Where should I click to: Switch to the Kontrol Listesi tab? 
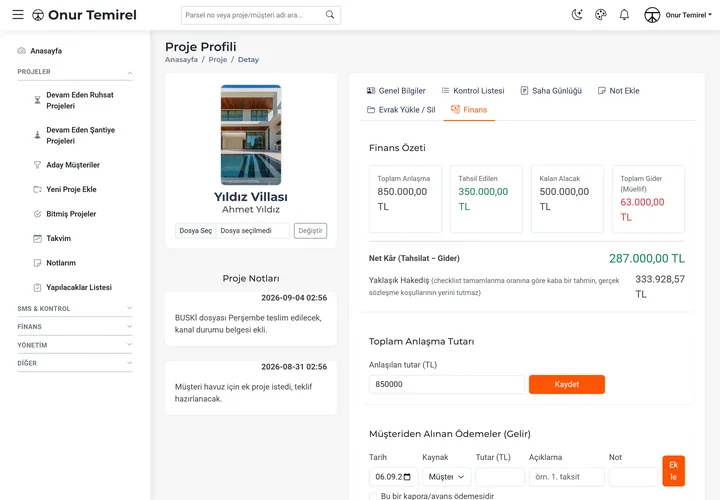(x=473, y=90)
